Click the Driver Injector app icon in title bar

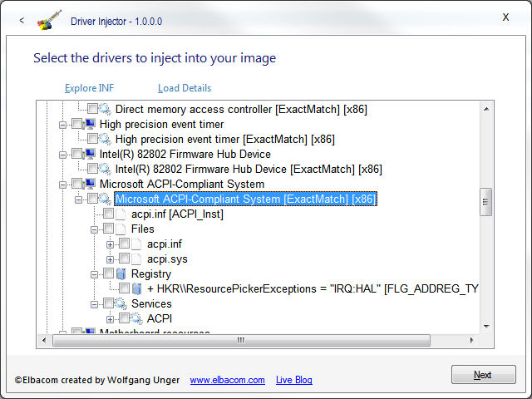tap(51, 19)
